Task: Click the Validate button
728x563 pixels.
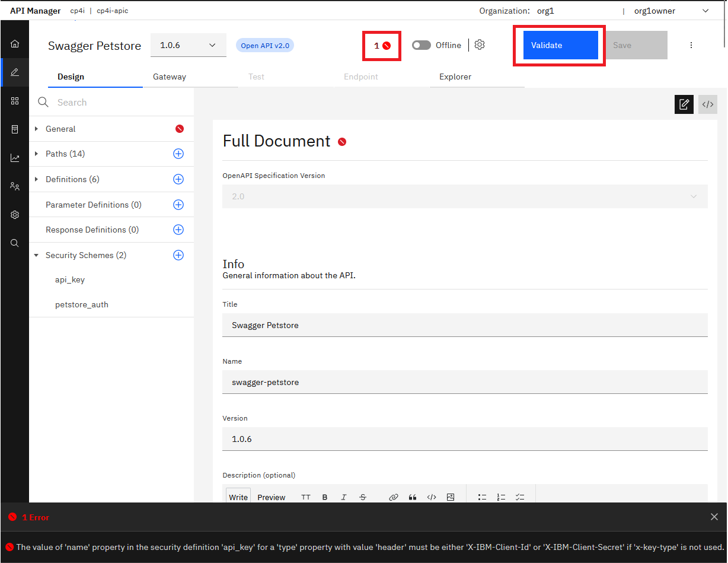Action: tap(560, 45)
